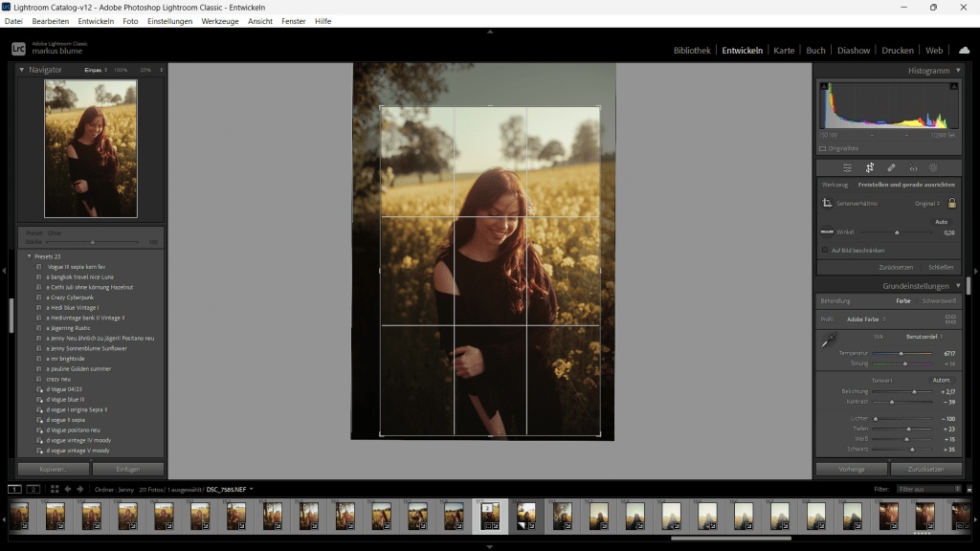Open grid view from filmstrip toolbar

click(55, 489)
